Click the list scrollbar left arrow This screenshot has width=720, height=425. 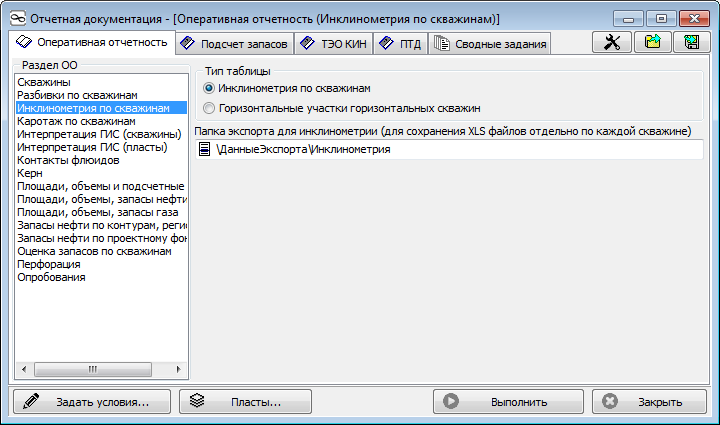click(x=24, y=369)
